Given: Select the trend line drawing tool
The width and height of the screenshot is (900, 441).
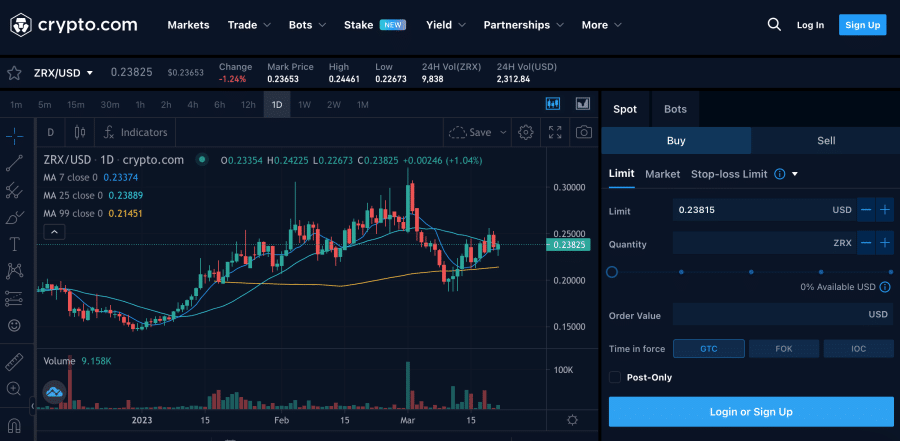Looking at the screenshot, I should click(x=14, y=163).
